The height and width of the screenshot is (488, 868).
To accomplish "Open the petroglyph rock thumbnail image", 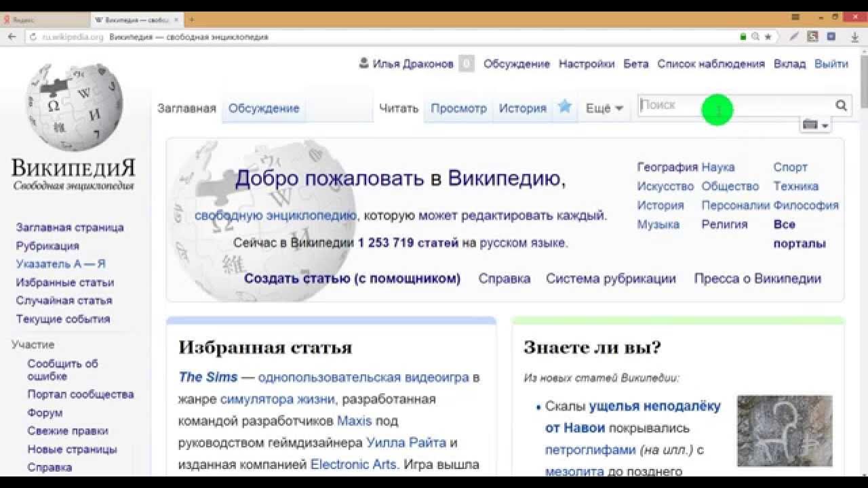I will tap(785, 430).
